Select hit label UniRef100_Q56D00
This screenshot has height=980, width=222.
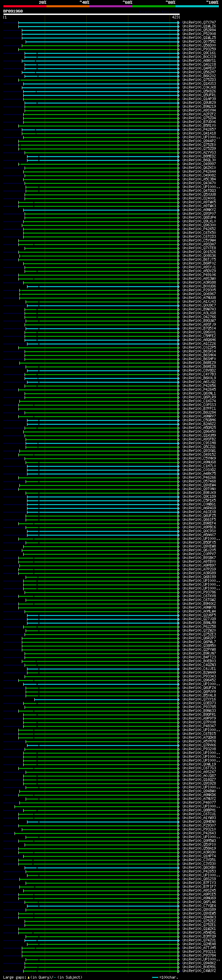click(x=199, y=45)
